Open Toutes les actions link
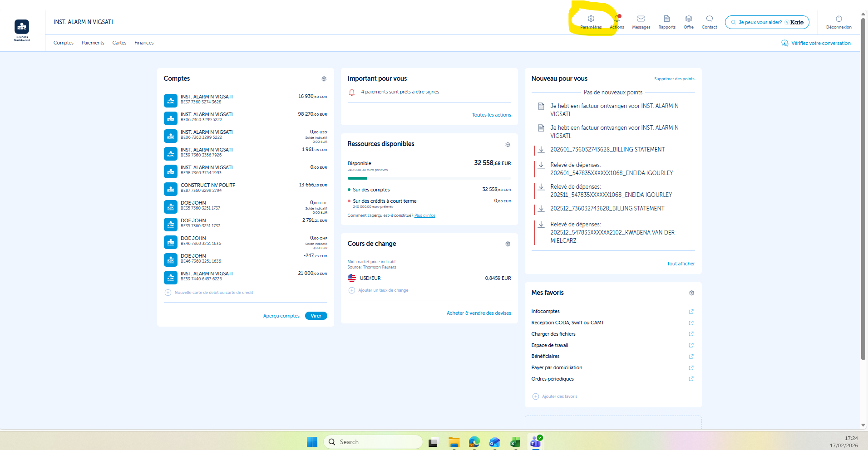868x450 pixels. pyautogui.click(x=491, y=115)
